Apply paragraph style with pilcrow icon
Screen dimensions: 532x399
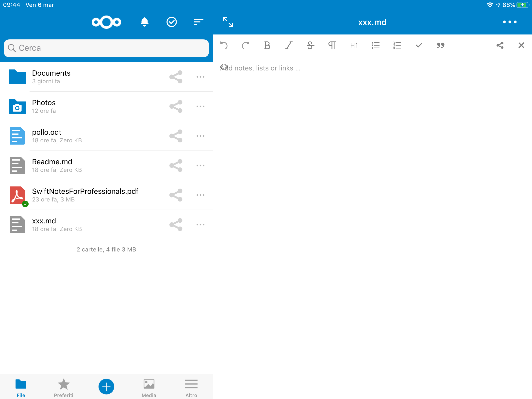coord(332,45)
